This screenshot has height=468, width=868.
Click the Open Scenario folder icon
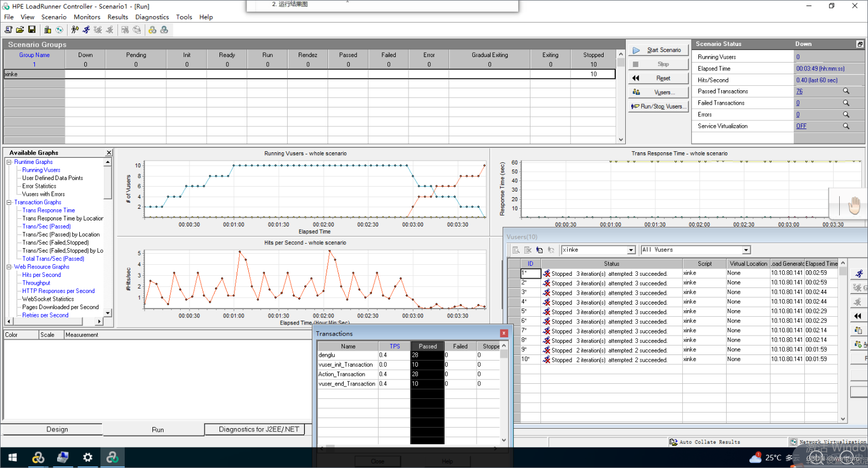click(x=20, y=30)
